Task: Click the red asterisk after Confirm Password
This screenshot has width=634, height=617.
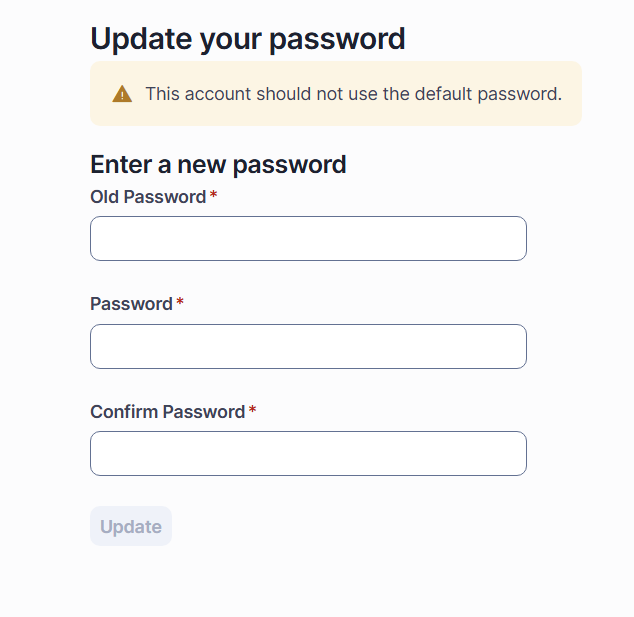Action: click(253, 411)
